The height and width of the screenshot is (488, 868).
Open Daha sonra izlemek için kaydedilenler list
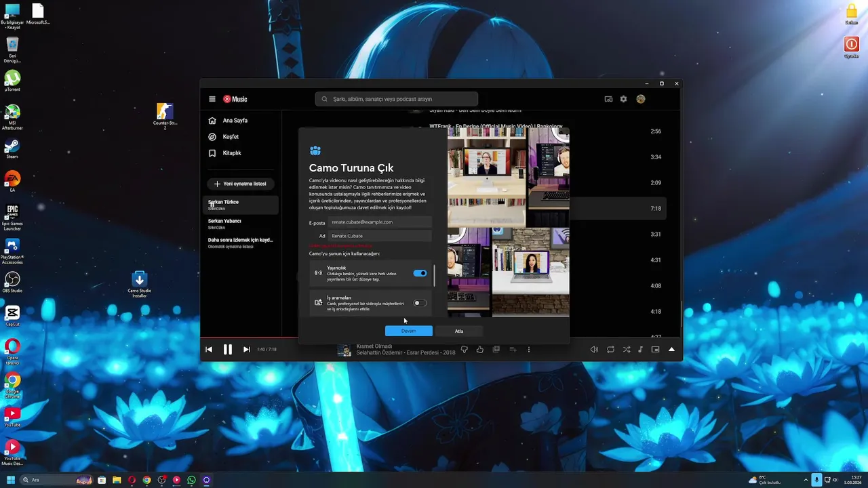tap(241, 243)
